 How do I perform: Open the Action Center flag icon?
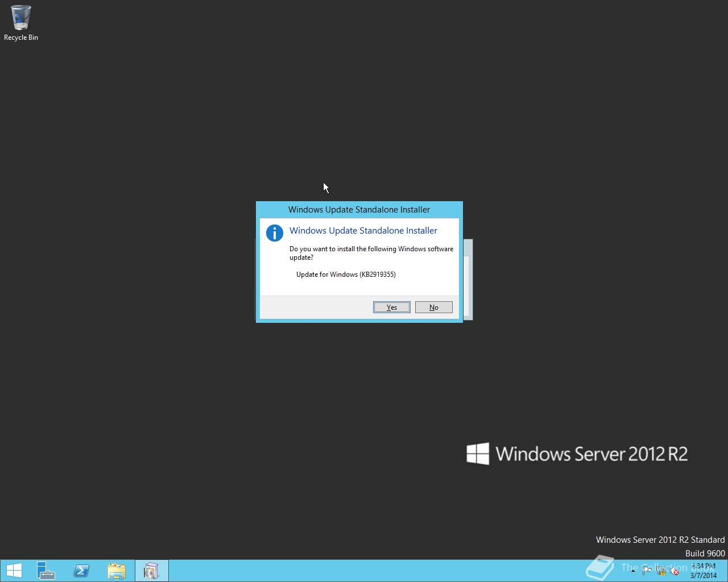(647, 571)
